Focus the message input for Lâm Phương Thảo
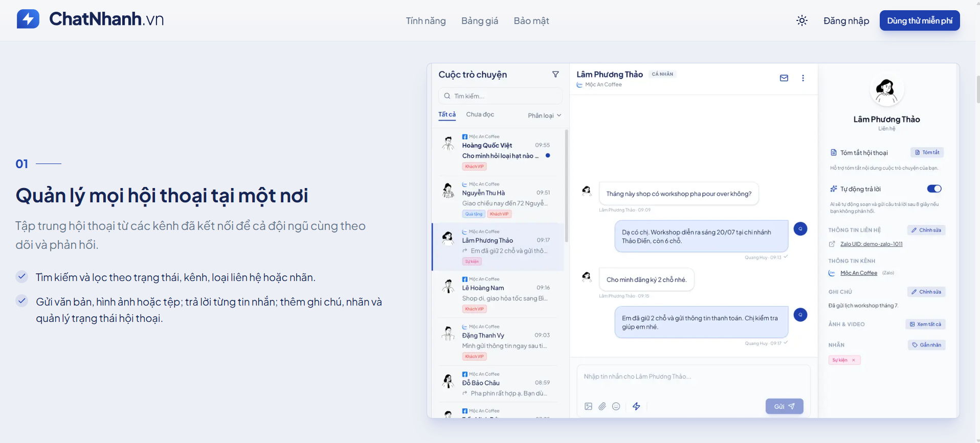This screenshot has height=443, width=980. click(694, 377)
